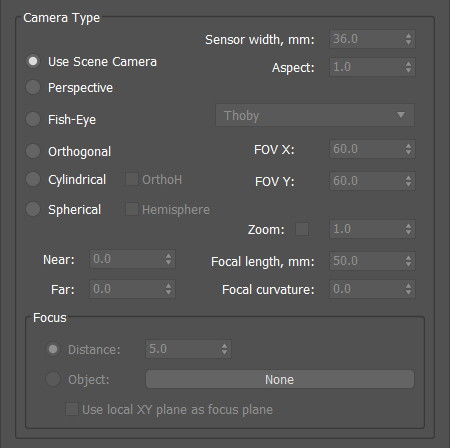Image resolution: width=450 pixels, height=448 pixels.
Task: Select the Distance focus radio button
Action: [53, 349]
